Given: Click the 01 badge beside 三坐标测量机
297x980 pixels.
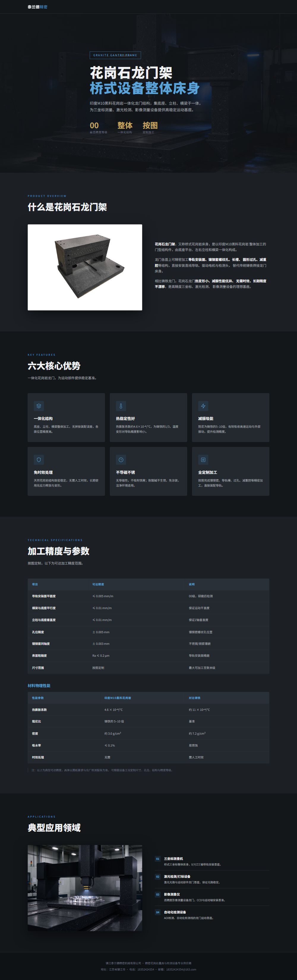Looking at the screenshot, I should pos(158,859).
